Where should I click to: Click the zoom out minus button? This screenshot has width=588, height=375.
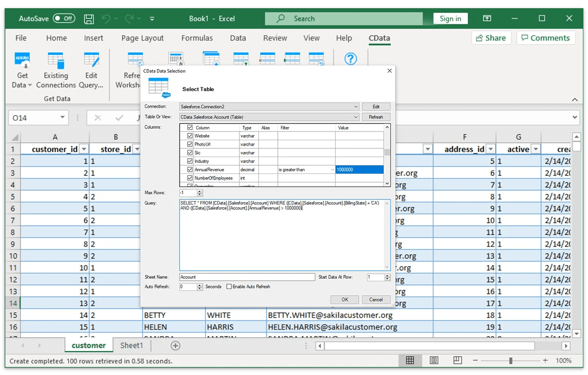click(475, 360)
